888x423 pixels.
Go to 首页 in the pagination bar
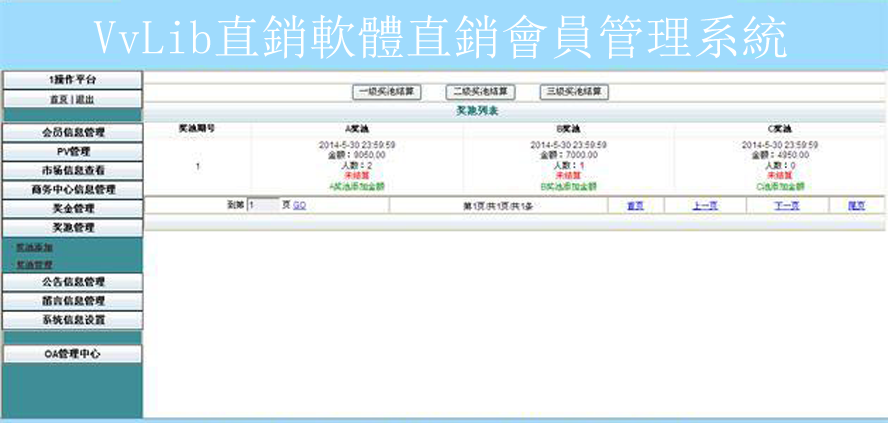point(635,206)
